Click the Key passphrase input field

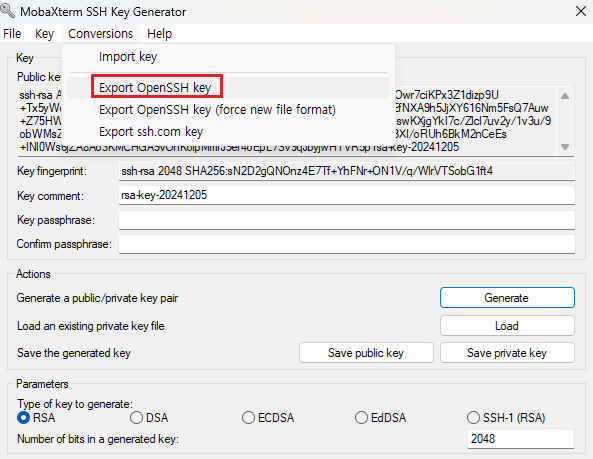(347, 220)
